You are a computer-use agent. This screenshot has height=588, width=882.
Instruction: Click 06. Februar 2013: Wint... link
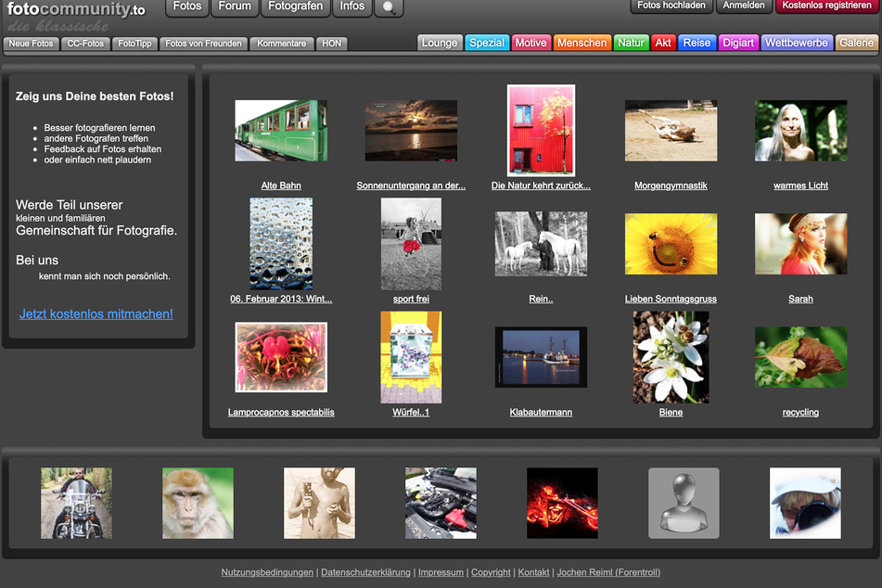point(281,299)
